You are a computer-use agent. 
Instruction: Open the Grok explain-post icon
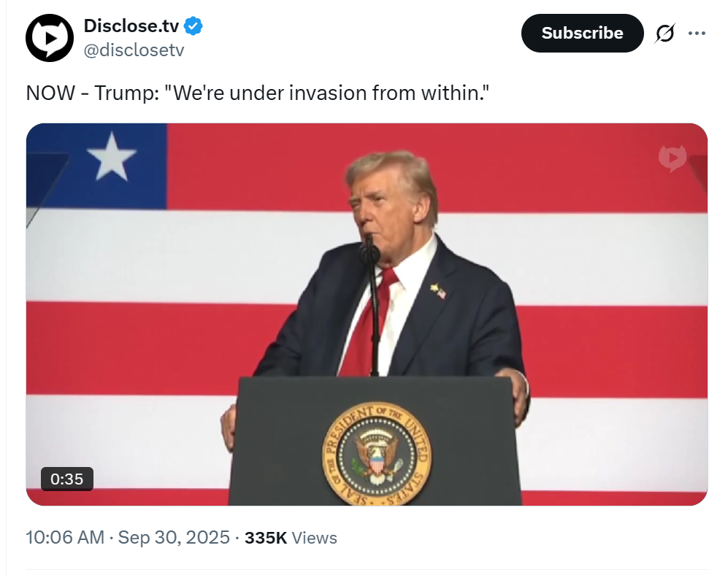[665, 33]
